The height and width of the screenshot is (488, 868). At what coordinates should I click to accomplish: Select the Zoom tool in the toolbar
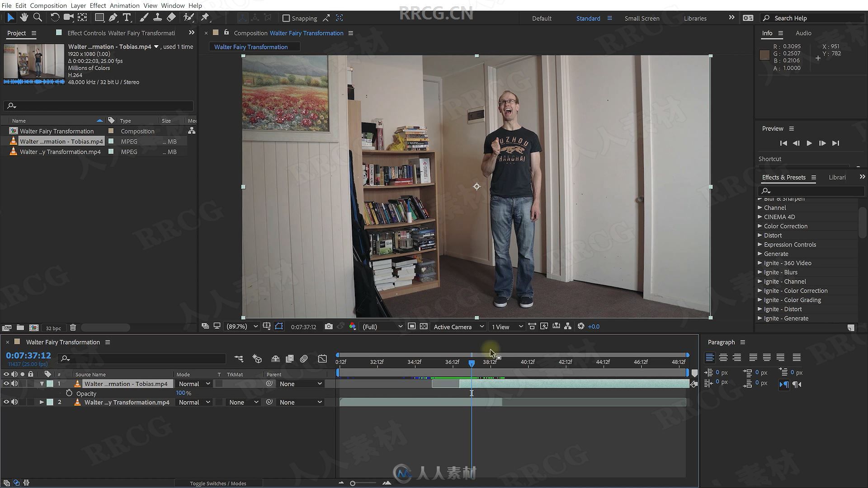click(38, 18)
